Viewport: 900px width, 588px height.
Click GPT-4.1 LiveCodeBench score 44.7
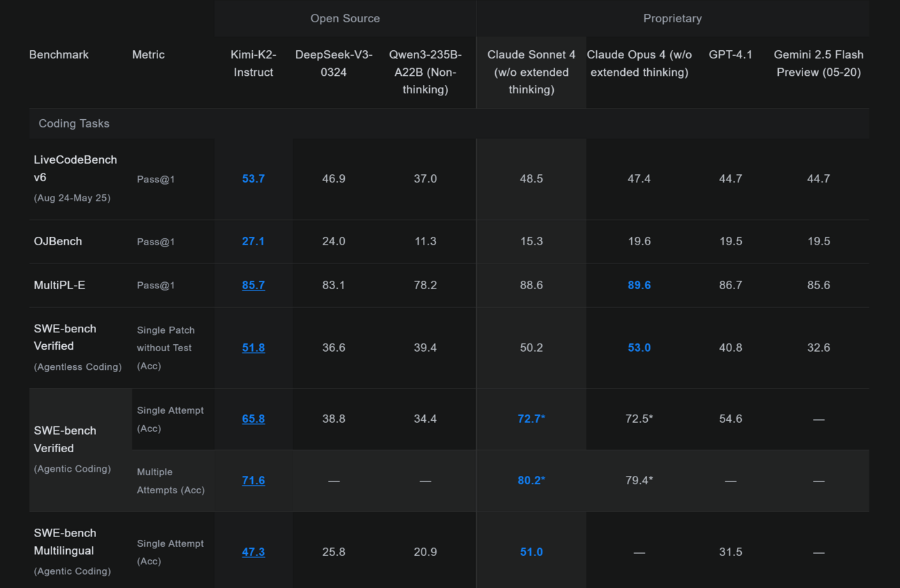[731, 178]
